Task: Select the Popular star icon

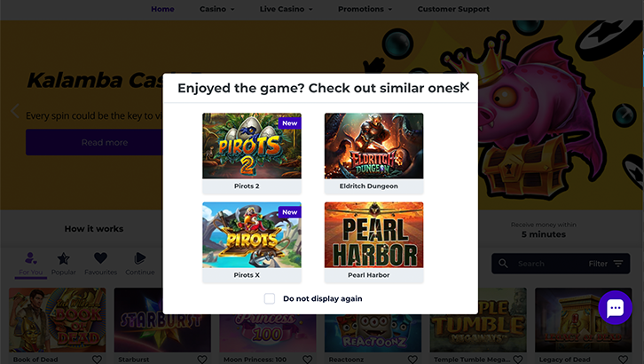Action: [63, 258]
